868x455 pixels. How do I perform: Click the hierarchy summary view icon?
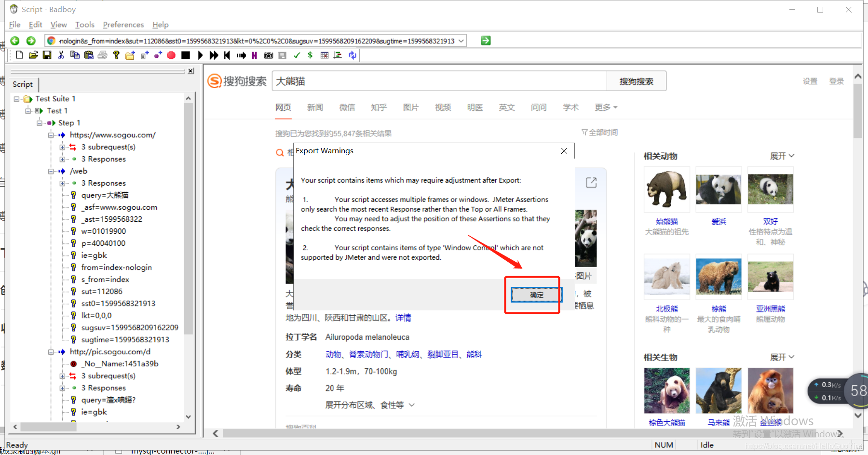coord(338,55)
